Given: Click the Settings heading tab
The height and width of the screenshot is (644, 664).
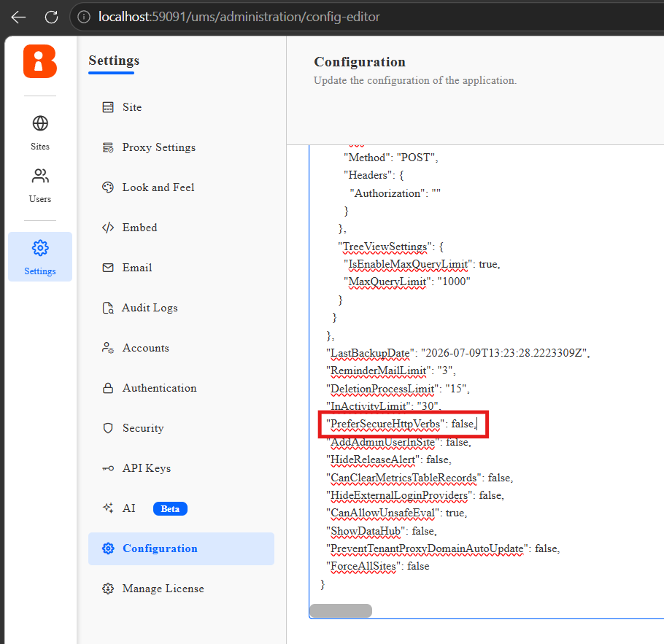Looking at the screenshot, I should 114,61.
